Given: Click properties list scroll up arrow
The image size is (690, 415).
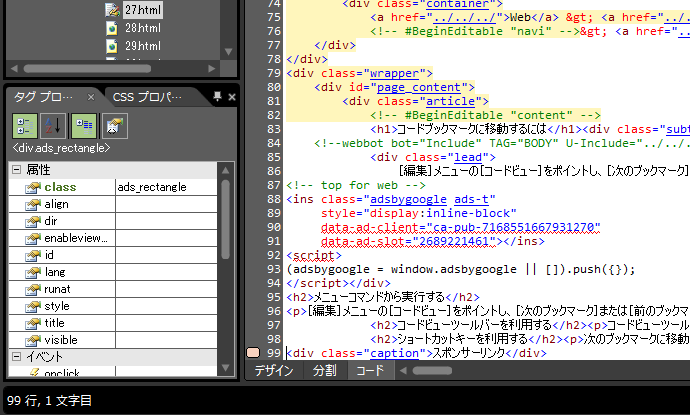Looking at the screenshot, I should pos(226,170).
